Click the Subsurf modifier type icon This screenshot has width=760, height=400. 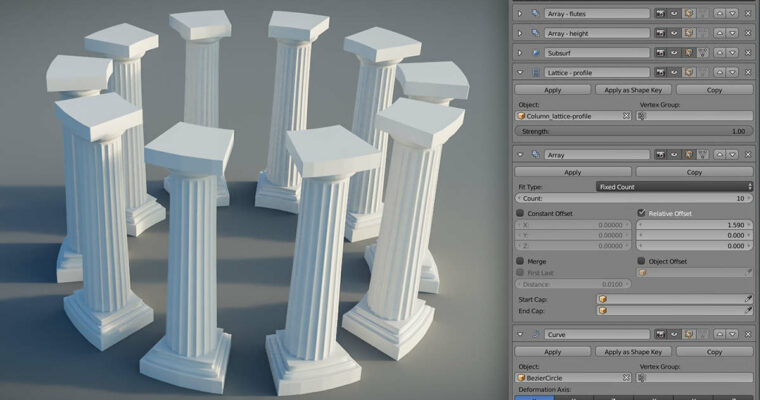(535, 53)
